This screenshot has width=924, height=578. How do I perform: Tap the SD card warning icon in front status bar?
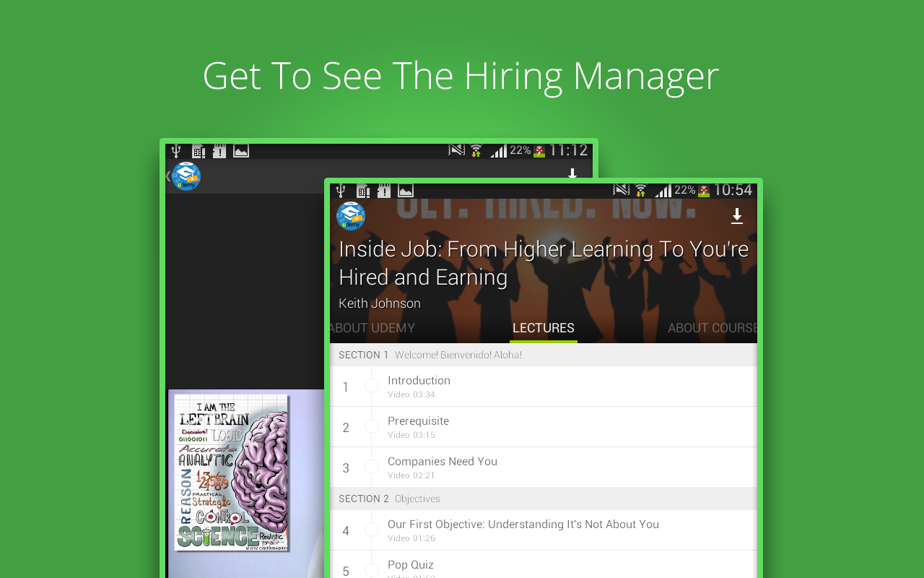pyautogui.click(x=384, y=191)
